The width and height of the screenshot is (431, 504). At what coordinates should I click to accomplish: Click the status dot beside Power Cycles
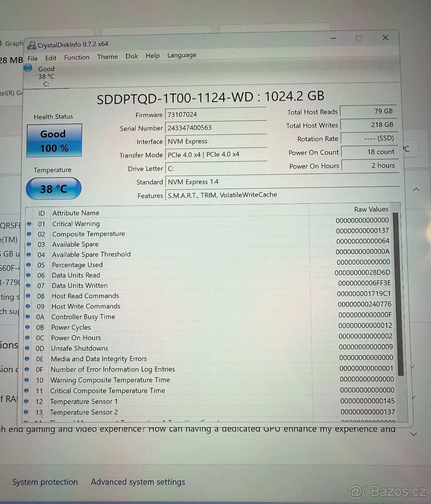pyautogui.click(x=28, y=327)
